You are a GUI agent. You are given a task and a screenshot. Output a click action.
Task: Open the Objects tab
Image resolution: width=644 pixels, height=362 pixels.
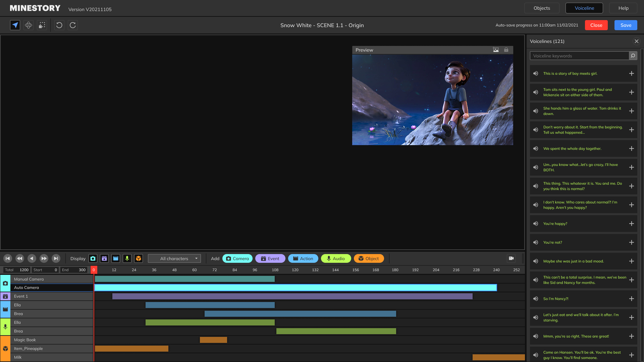pyautogui.click(x=542, y=8)
